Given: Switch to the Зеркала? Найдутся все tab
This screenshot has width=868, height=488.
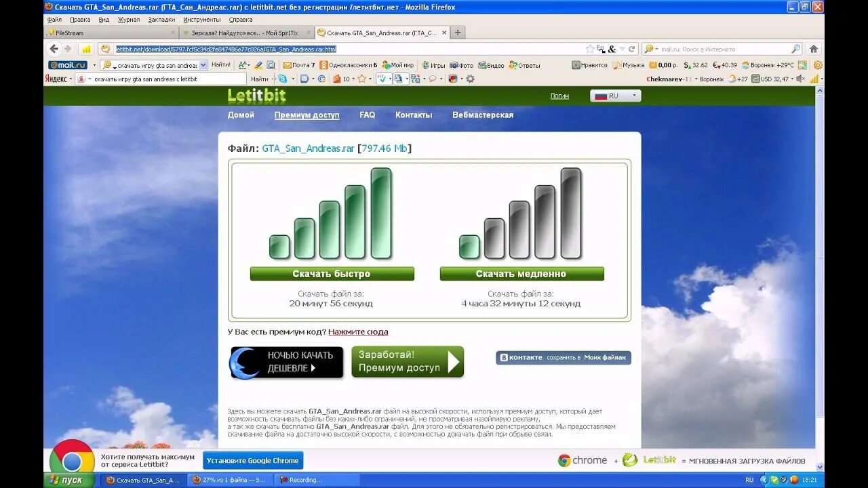Looking at the screenshot, I should pyautogui.click(x=247, y=33).
